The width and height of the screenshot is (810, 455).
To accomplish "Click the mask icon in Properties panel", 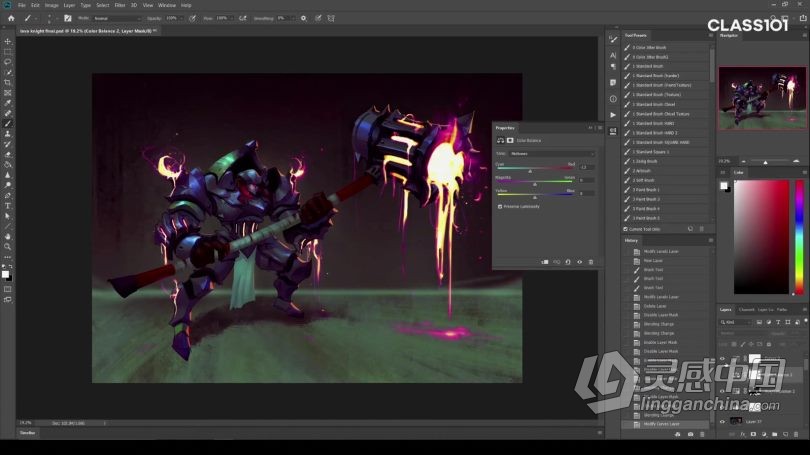I will click(x=510, y=140).
